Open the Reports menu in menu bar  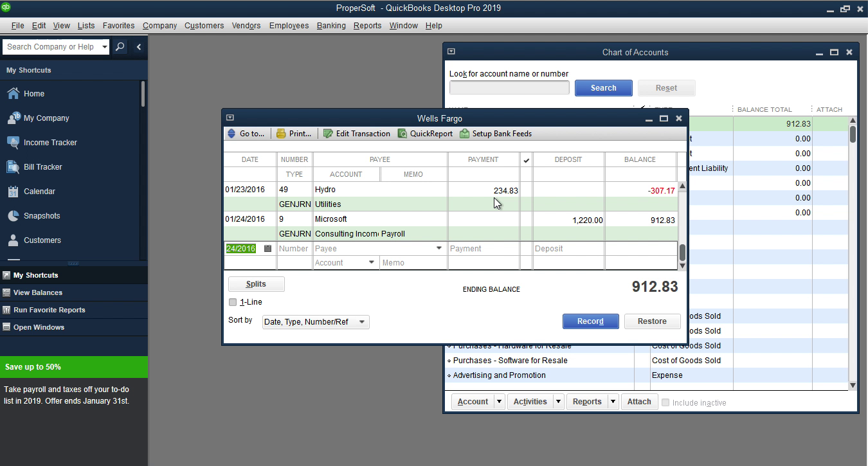tap(367, 26)
